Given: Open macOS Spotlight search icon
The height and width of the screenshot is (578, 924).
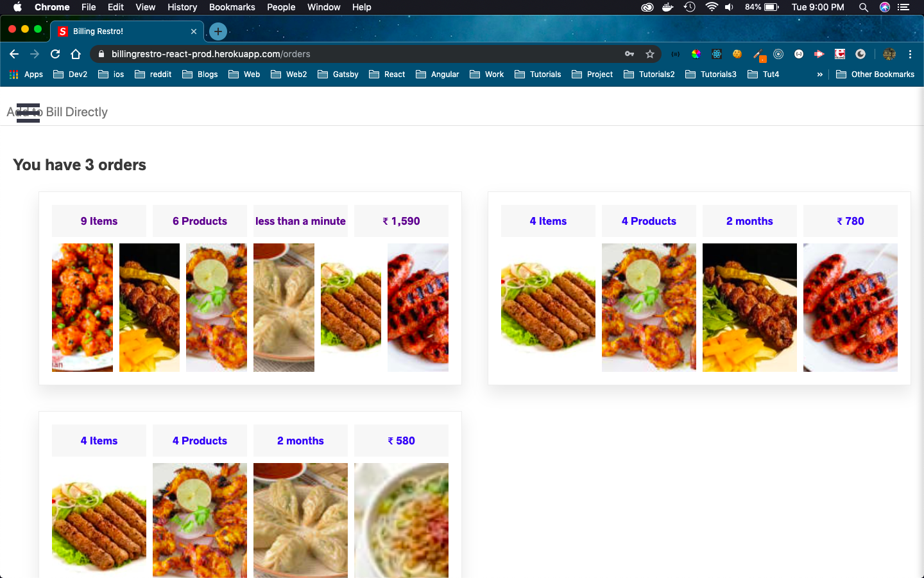Looking at the screenshot, I should coord(864,7).
